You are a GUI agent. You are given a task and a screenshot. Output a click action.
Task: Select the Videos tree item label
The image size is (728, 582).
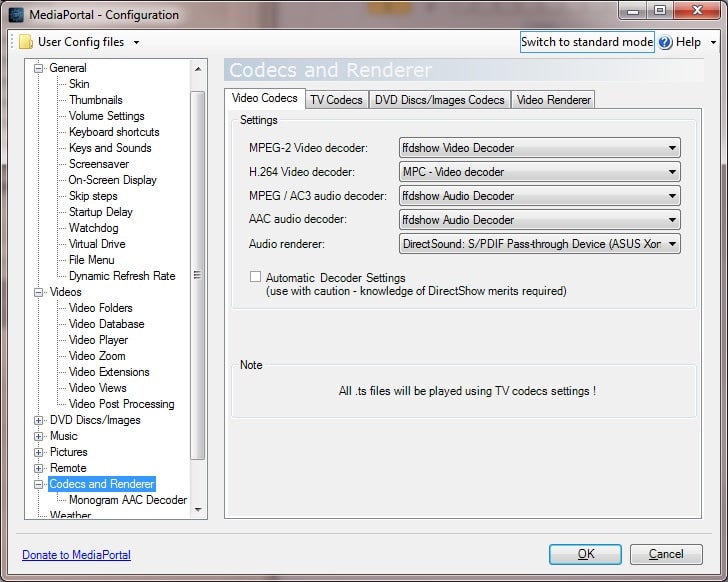65,292
